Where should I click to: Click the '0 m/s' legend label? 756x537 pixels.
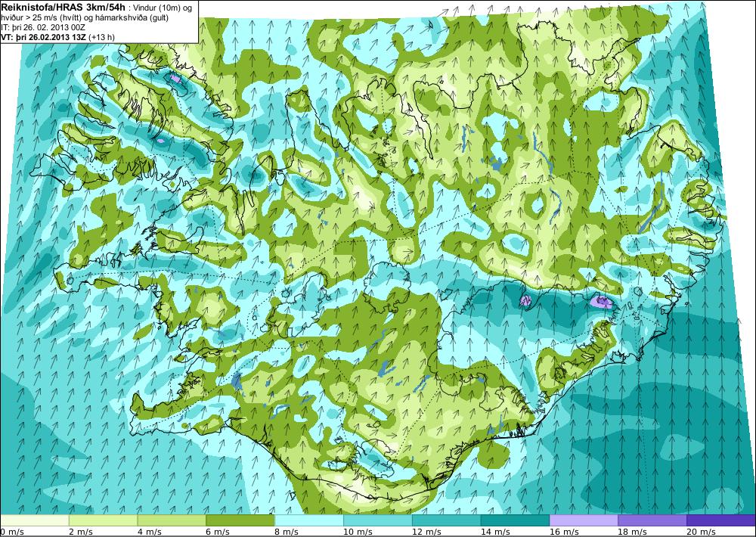(12, 532)
